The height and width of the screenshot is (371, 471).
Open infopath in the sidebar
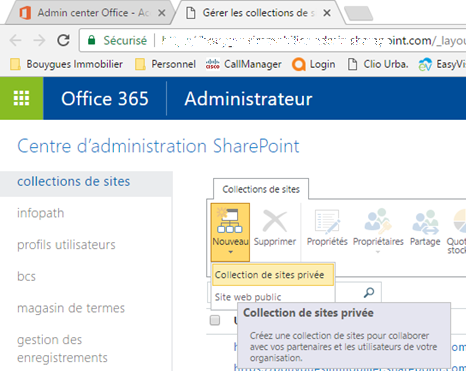point(41,213)
